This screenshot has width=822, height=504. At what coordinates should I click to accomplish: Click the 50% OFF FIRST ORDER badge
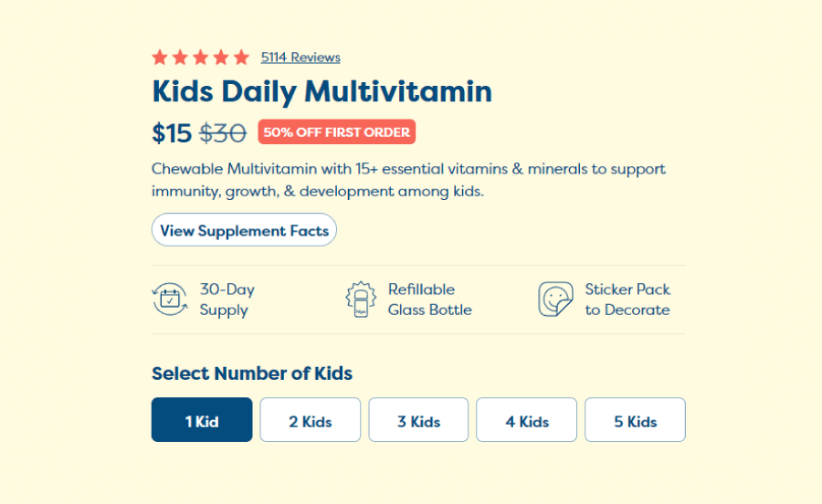[336, 132]
